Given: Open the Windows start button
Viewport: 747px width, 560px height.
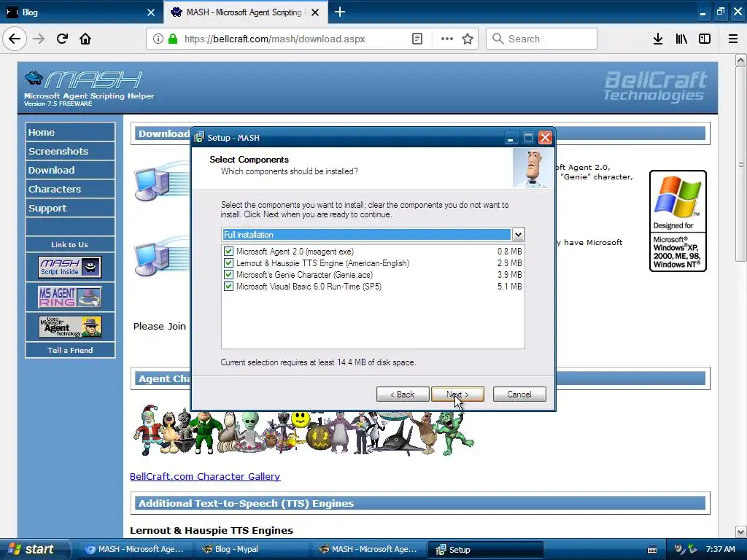Looking at the screenshot, I should [34, 550].
